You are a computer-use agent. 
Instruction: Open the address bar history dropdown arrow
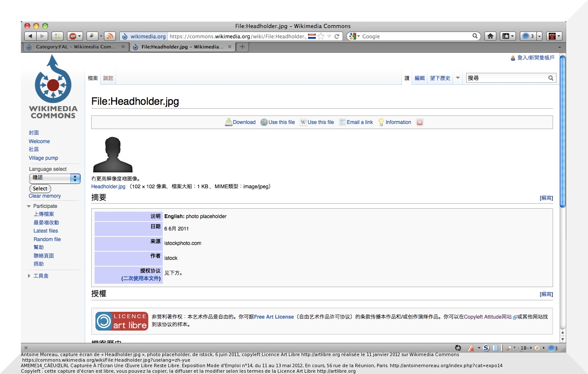329,36
